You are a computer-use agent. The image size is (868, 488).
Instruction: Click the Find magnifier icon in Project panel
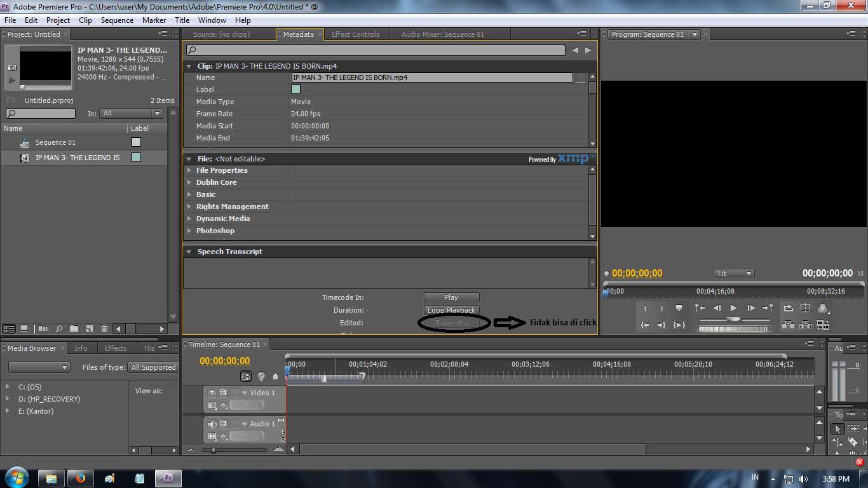[58, 329]
